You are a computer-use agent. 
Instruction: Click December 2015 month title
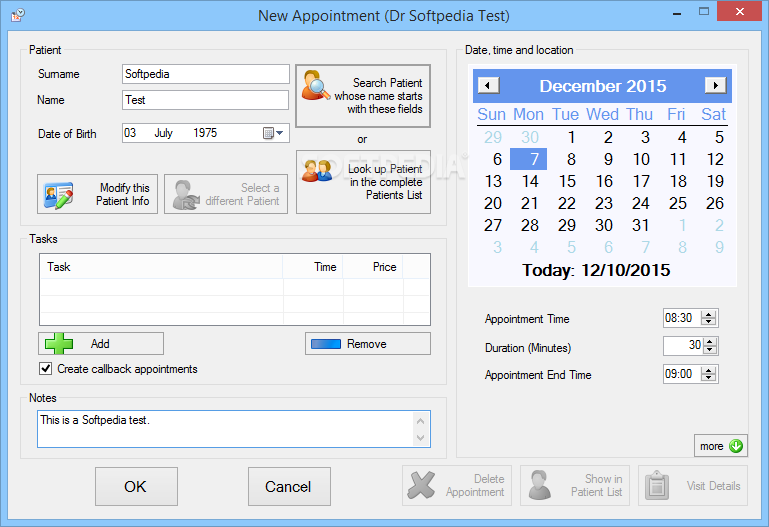[603, 86]
